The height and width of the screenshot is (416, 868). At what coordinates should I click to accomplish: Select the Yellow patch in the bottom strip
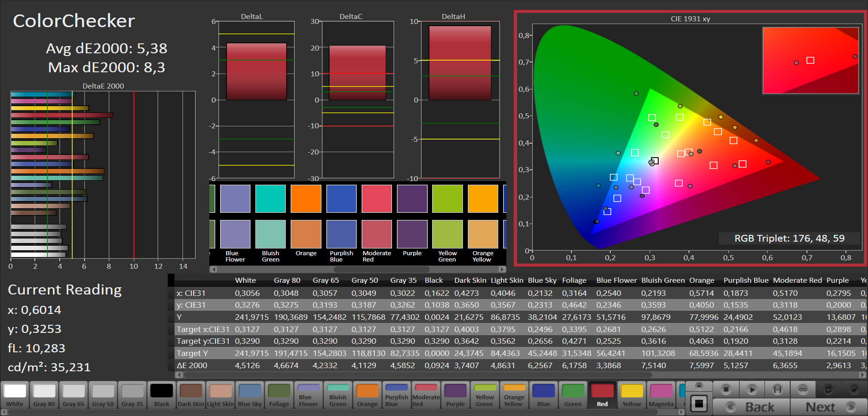point(632,395)
